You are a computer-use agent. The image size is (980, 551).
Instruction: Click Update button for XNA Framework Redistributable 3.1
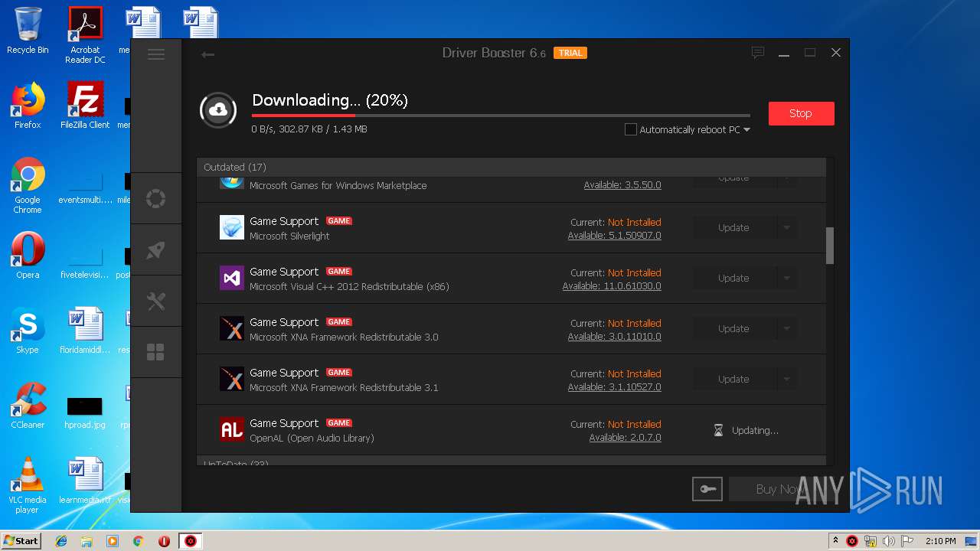click(x=734, y=379)
